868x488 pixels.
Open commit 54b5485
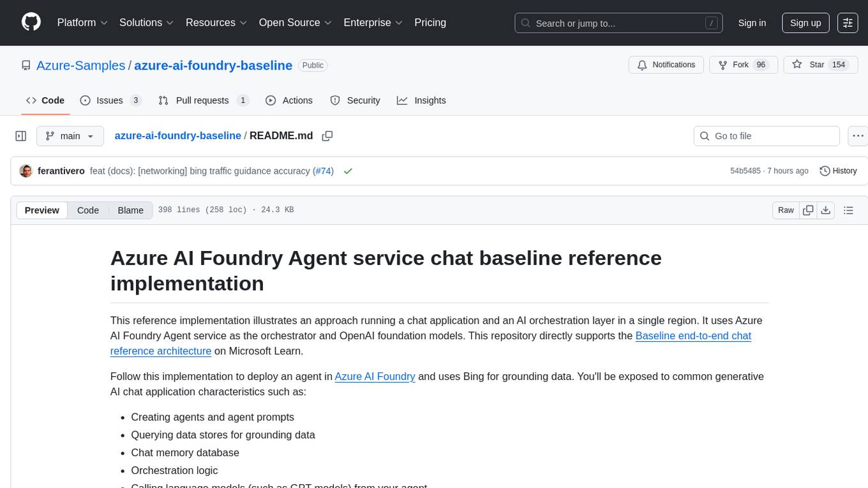click(745, 171)
